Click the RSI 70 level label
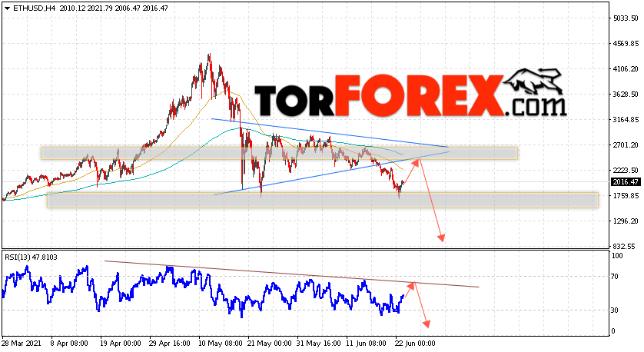 click(615, 277)
